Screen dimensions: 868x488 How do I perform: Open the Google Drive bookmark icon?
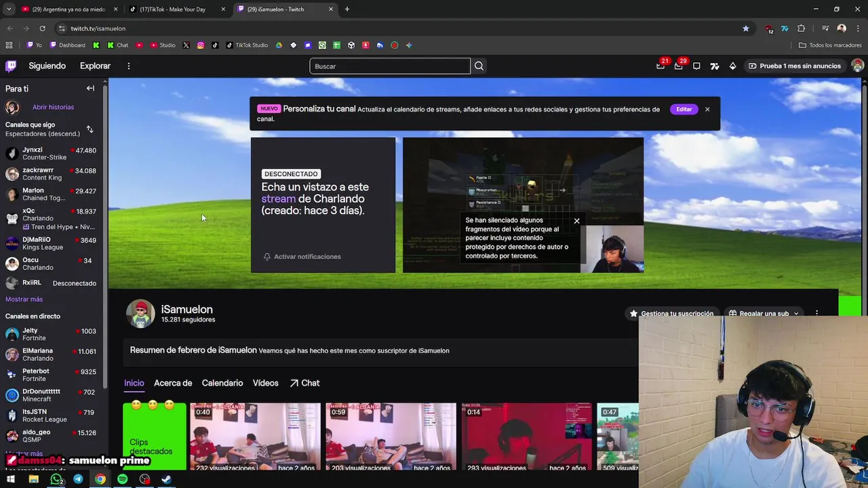(x=279, y=45)
